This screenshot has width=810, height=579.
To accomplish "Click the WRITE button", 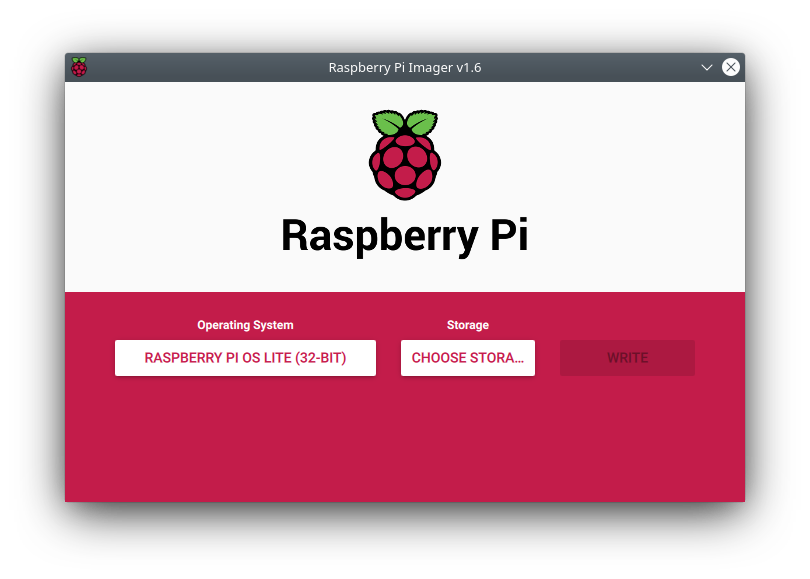I will point(627,358).
